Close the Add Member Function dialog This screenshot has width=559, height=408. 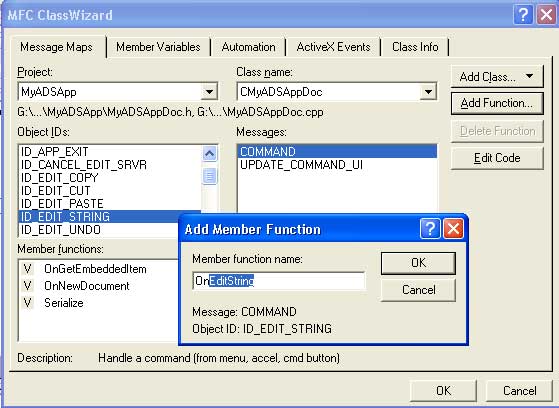[453, 229]
